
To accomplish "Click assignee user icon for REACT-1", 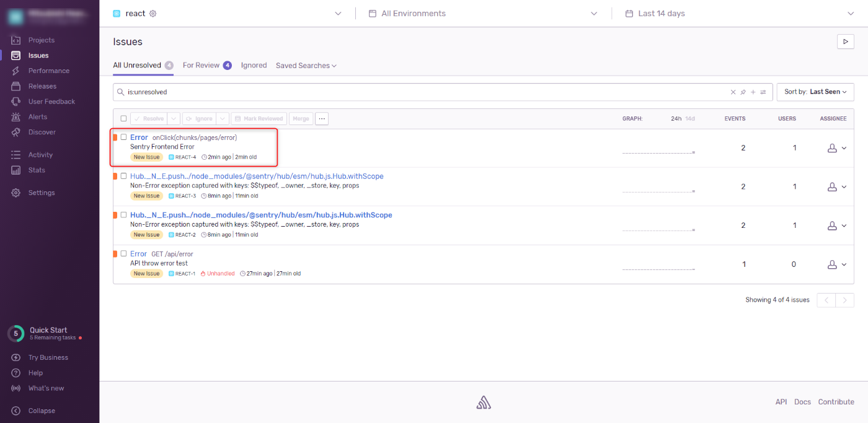I will [832, 264].
